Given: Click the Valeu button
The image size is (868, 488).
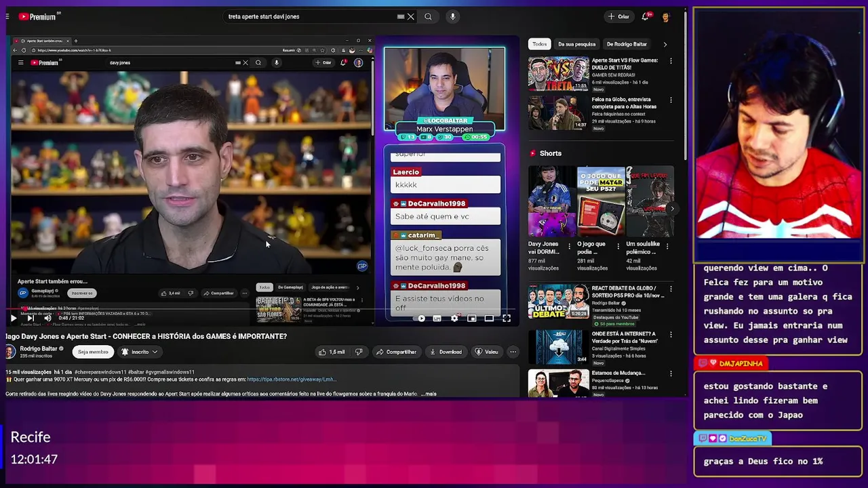Looking at the screenshot, I should [487, 352].
